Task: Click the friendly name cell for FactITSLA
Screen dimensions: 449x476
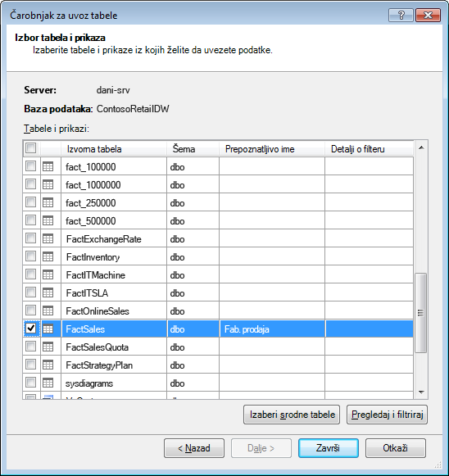Action: tap(272, 292)
